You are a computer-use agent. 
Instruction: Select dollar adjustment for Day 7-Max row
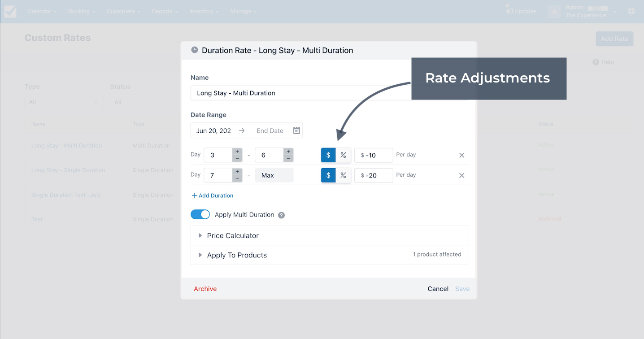[x=328, y=175]
